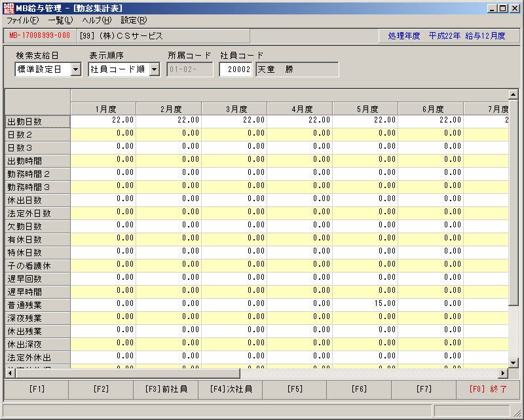Click the MB app icon in title bar
524x420 pixels.
(x=9, y=8)
